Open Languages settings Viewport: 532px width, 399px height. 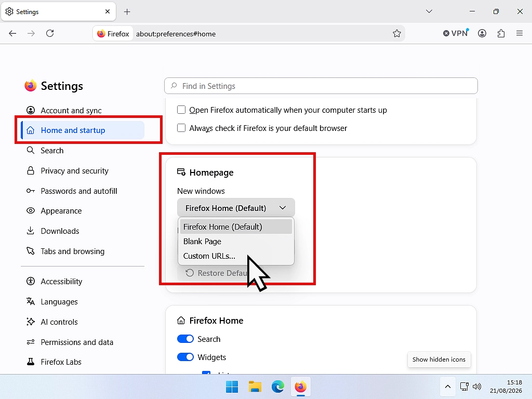click(83, 302)
